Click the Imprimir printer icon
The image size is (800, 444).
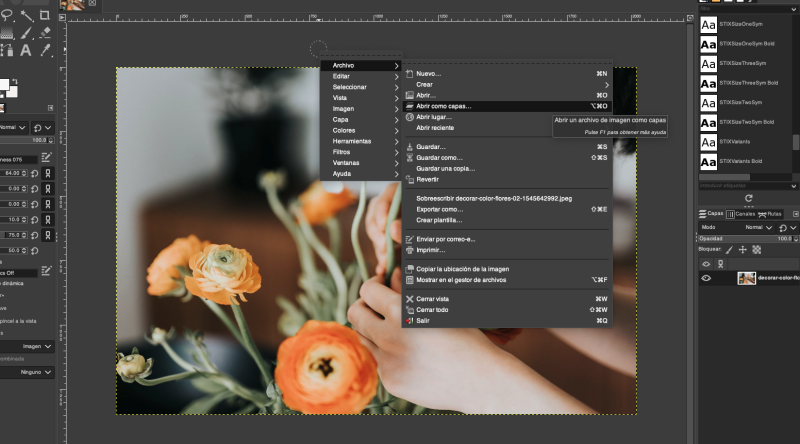click(x=409, y=250)
